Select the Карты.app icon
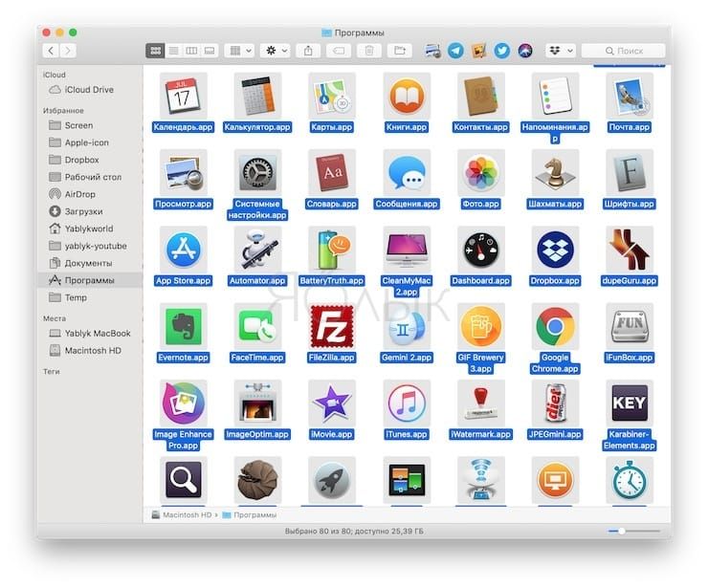Image resolution: width=708 pixels, height=588 pixels. point(332,96)
